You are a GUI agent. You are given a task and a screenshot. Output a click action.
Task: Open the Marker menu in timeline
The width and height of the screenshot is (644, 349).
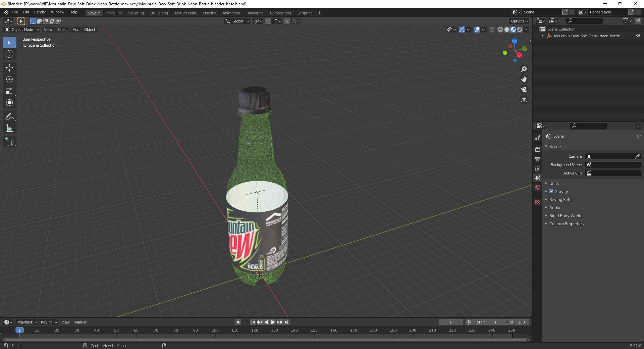point(80,322)
